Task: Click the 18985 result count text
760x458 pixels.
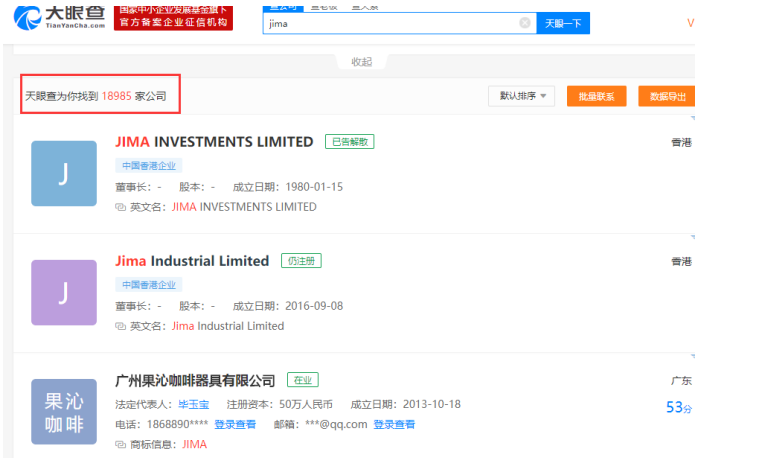Action: pyautogui.click(x=116, y=96)
